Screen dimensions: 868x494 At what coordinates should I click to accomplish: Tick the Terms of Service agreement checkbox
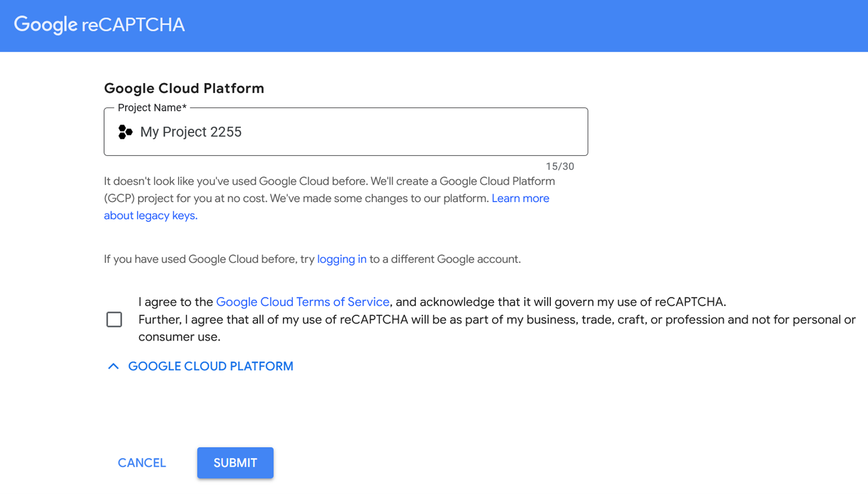pyautogui.click(x=114, y=319)
